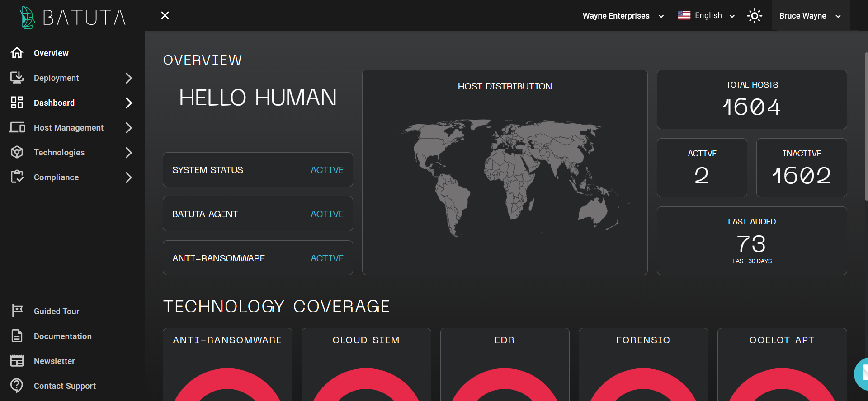Click the Deployment download icon in sidebar

[17, 78]
